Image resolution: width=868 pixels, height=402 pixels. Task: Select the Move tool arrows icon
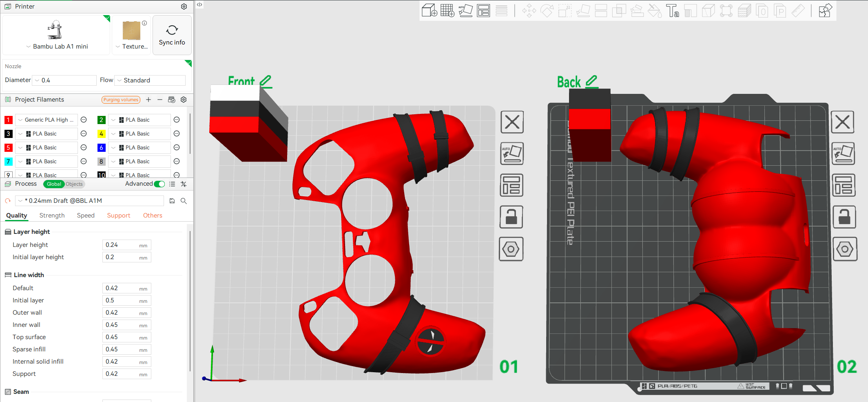[529, 11]
